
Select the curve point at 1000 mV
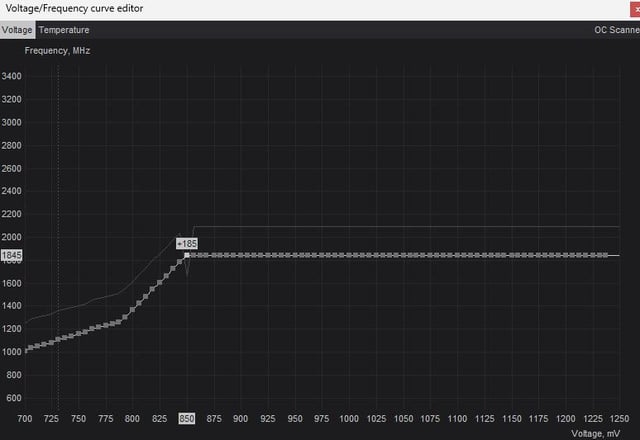click(349, 256)
